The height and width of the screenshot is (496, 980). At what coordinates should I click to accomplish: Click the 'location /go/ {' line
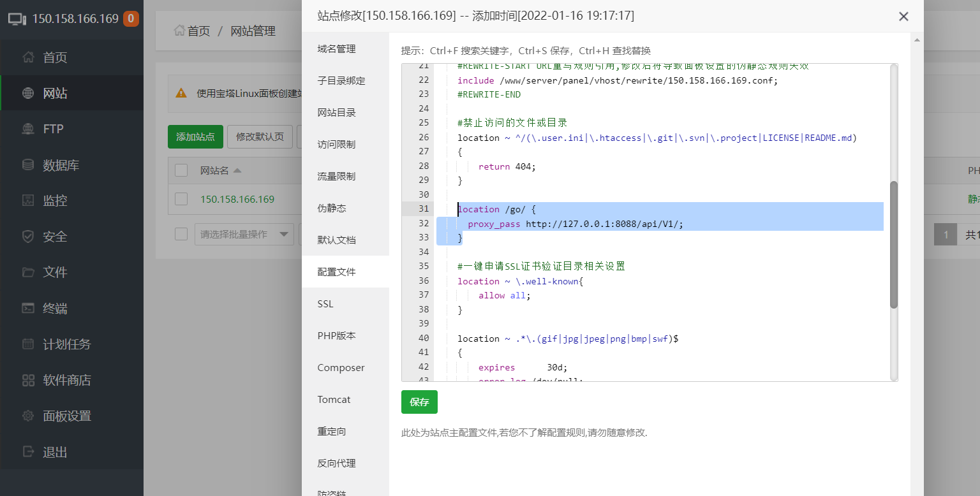coord(497,209)
